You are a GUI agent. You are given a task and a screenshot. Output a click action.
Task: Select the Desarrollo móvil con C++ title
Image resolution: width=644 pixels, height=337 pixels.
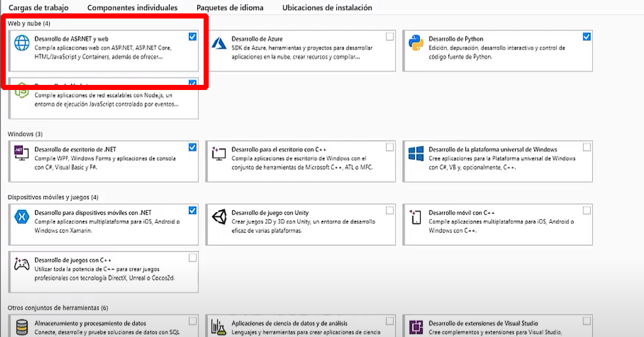pos(461,213)
